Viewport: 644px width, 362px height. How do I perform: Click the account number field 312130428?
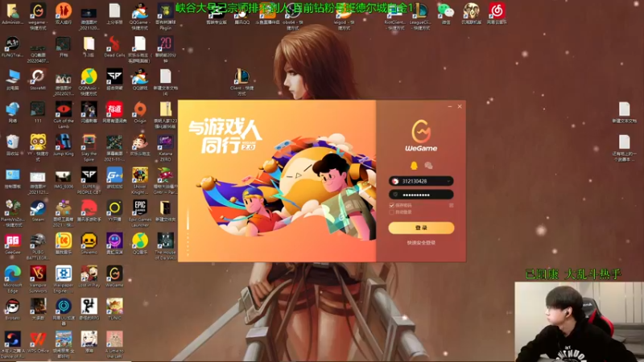click(421, 181)
